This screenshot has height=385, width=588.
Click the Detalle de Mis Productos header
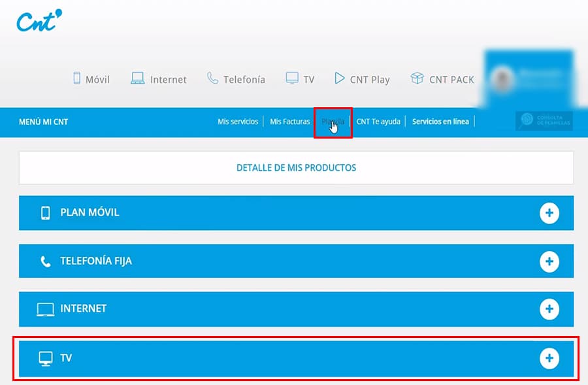[296, 168]
